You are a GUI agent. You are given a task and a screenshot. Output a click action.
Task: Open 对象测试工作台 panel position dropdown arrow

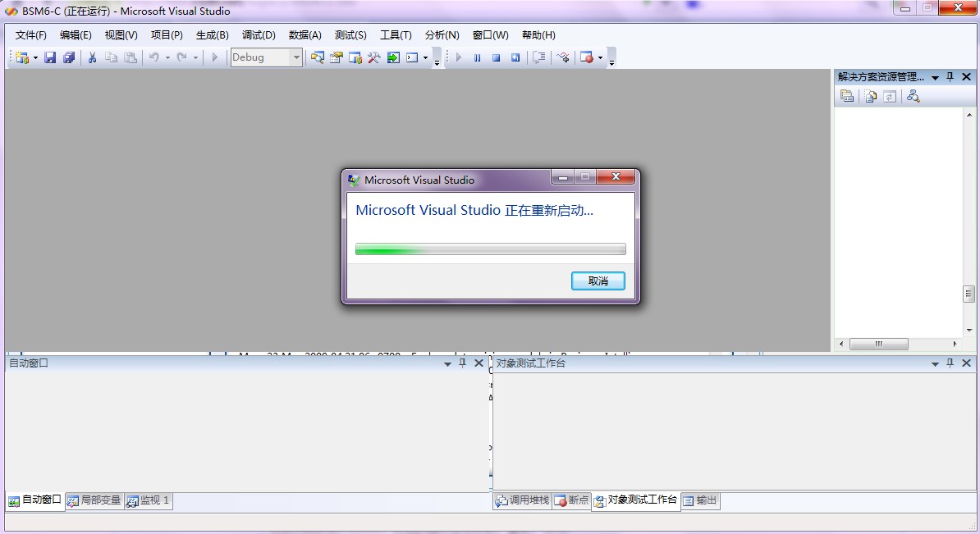[935, 363]
